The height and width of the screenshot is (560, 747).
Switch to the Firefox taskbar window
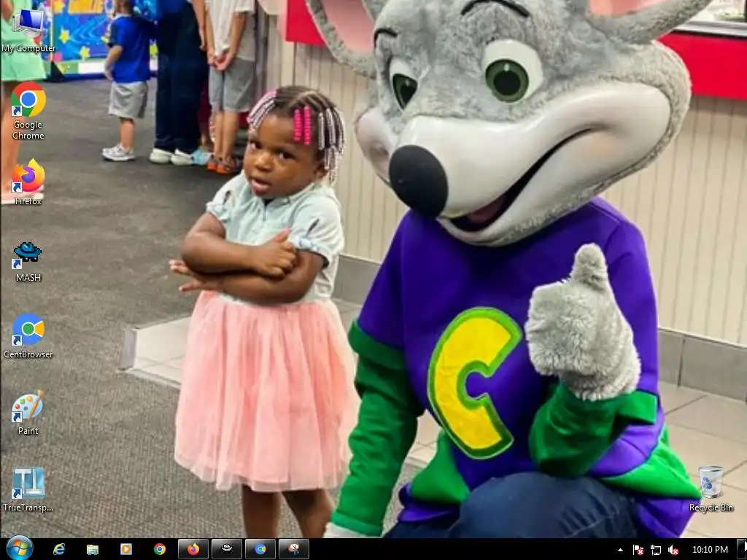click(x=193, y=549)
